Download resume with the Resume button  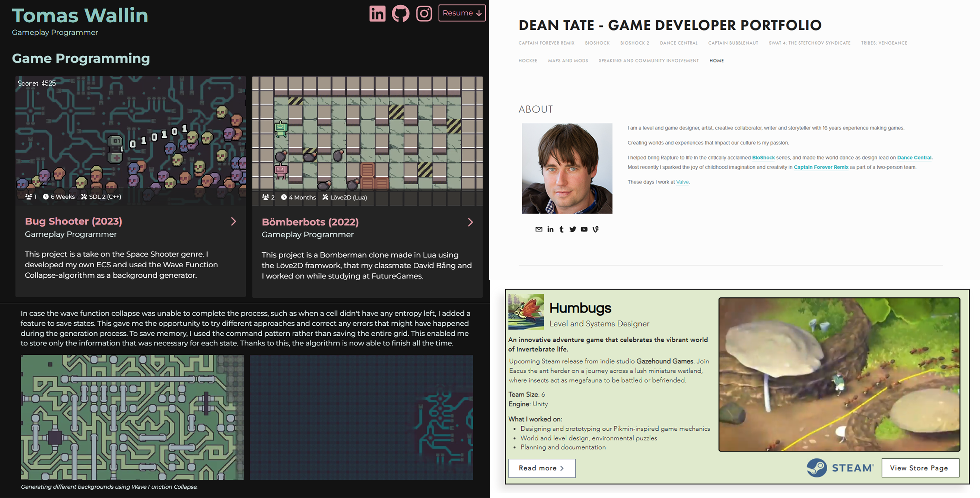(x=462, y=13)
